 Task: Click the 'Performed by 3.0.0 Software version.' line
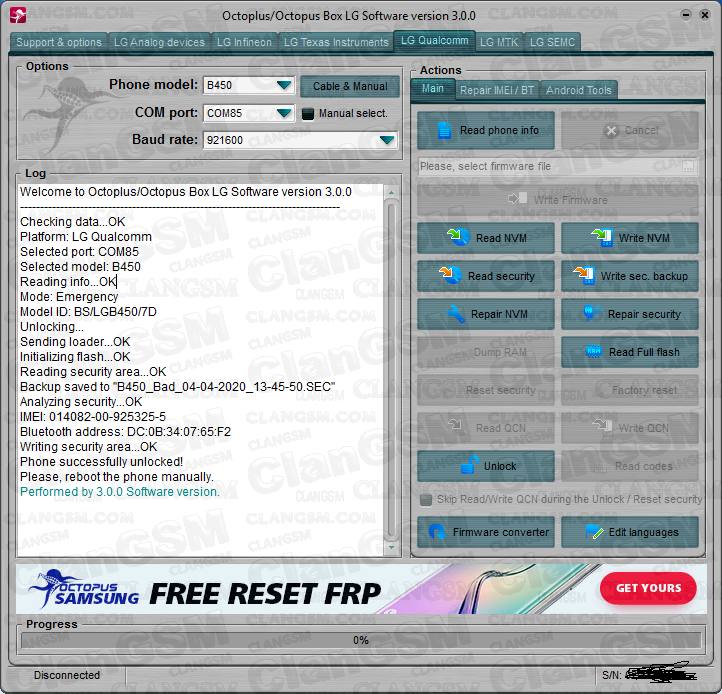tap(120, 491)
